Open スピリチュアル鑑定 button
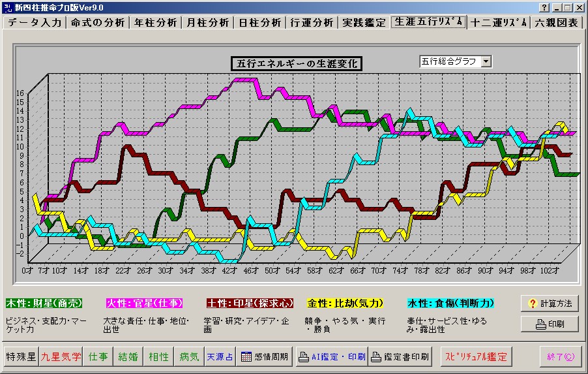The image size is (588, 374). click(477, 356)
